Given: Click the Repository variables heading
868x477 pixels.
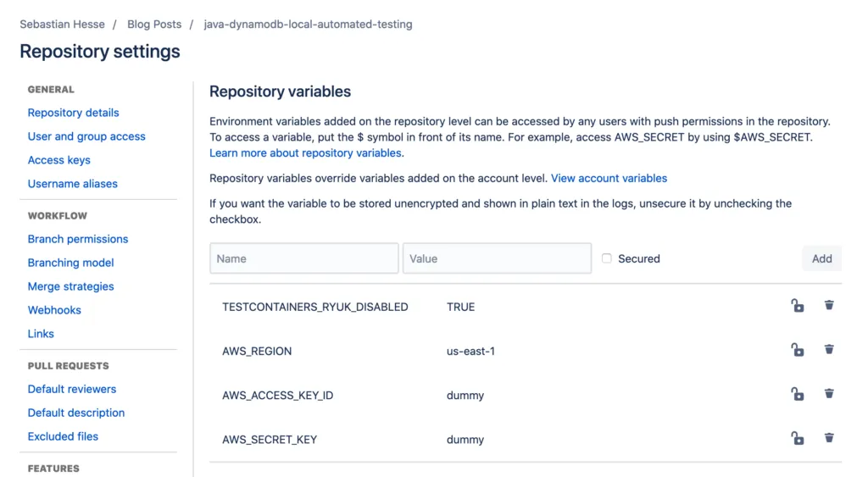Looking at the screenshot, I should coord(280,92).
